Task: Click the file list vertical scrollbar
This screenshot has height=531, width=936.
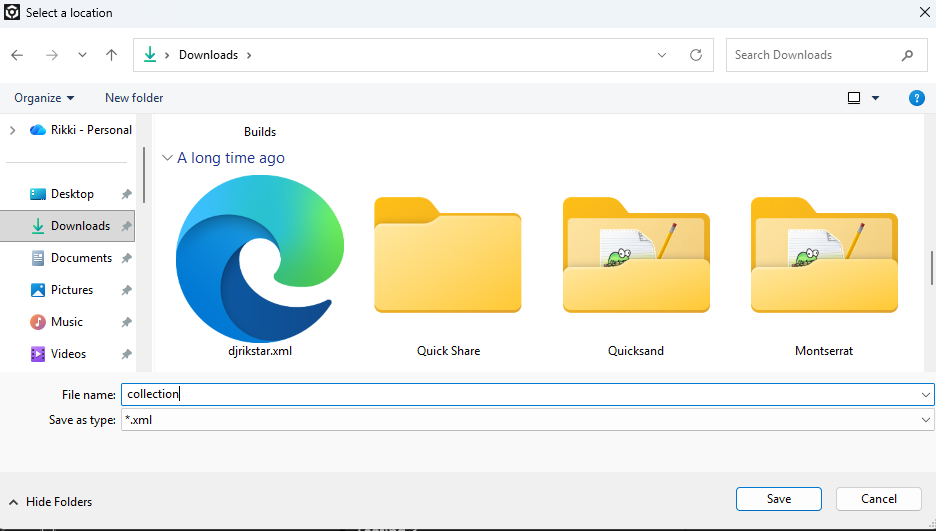Action: [931, 268]
